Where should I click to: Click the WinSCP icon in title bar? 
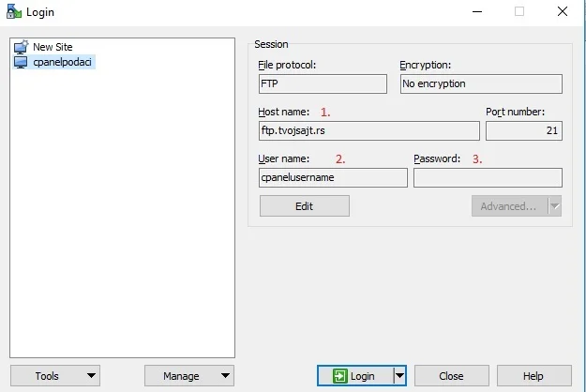(14, 11)
